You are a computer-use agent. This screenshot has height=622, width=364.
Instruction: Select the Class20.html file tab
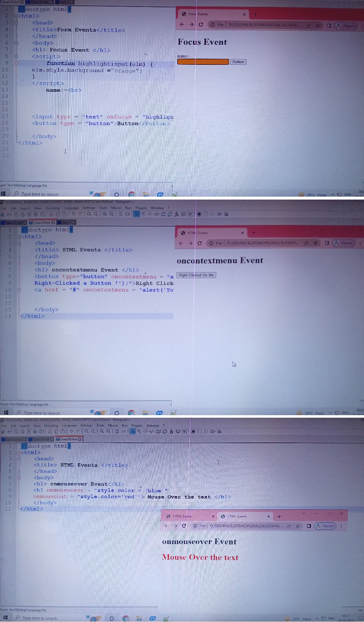[x=68, y=439]
